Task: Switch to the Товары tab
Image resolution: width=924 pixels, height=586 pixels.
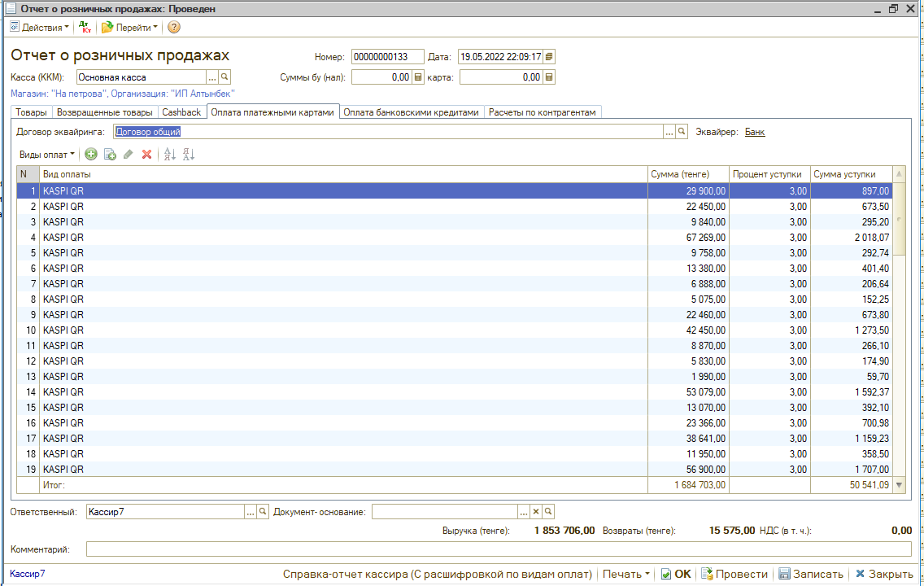Action: pos(31,112)
